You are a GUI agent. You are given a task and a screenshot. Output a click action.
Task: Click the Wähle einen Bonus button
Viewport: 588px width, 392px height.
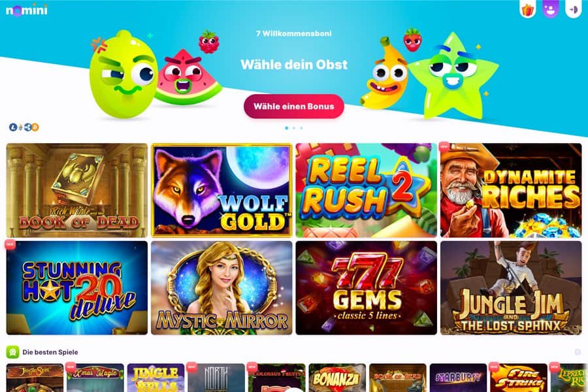(294, 106)
